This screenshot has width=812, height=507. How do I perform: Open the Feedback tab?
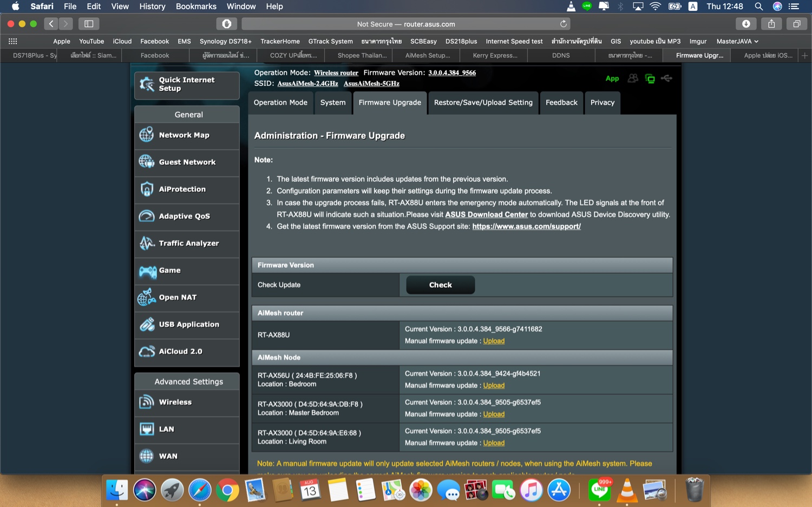tap(561, 103)
